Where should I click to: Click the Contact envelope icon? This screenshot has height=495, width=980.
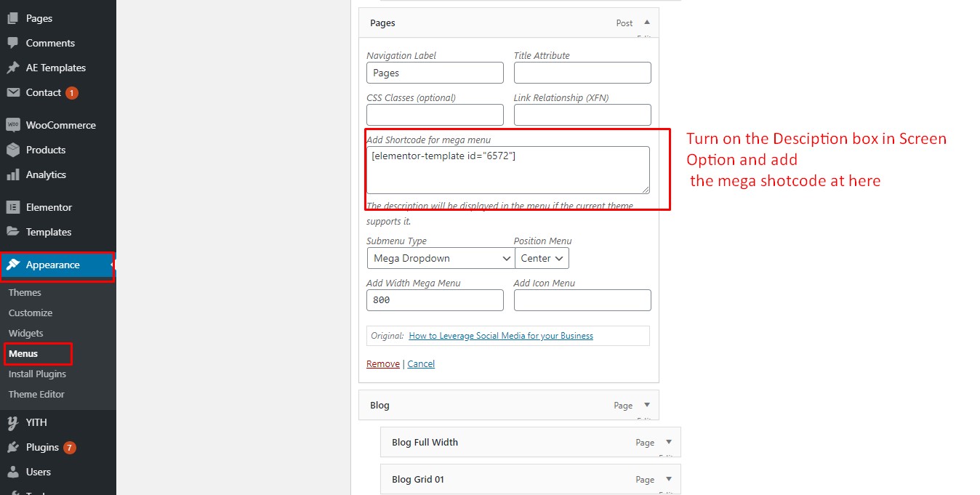click(x=12, y=92)
